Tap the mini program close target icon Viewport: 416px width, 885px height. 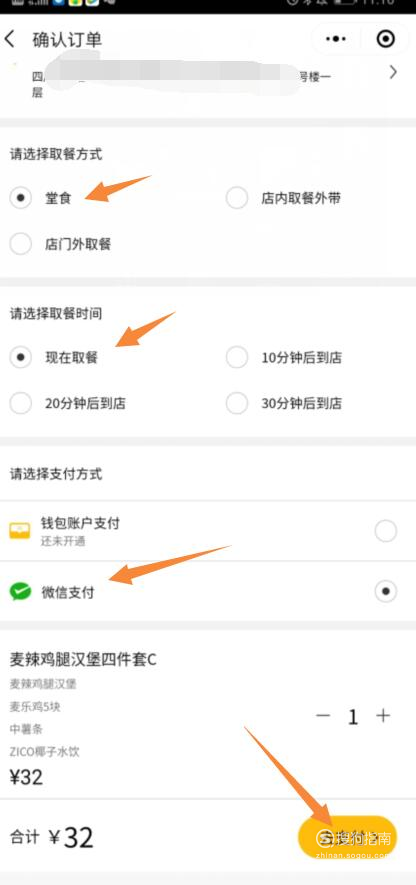(386, 39)
